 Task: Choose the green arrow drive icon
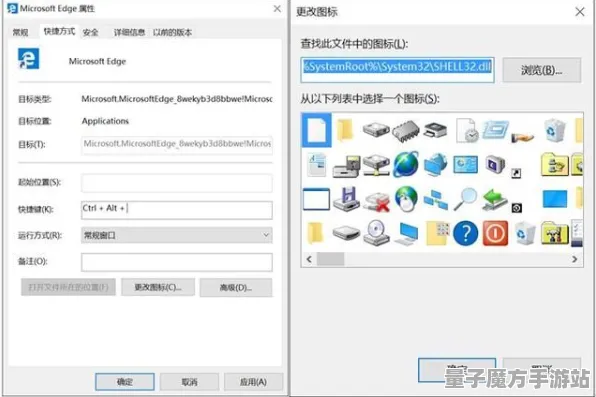tap(495, 199)
